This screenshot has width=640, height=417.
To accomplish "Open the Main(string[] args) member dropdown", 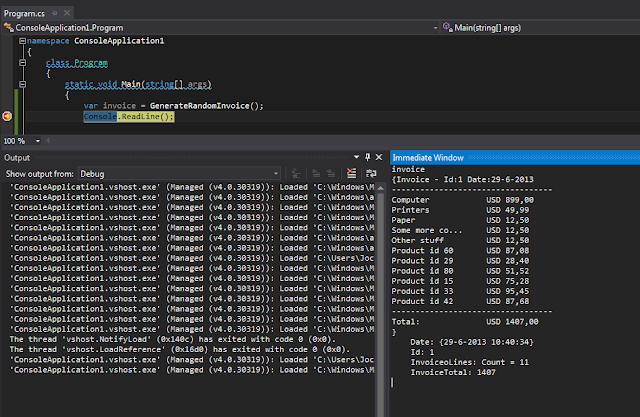I will click(x=540, y=28).
